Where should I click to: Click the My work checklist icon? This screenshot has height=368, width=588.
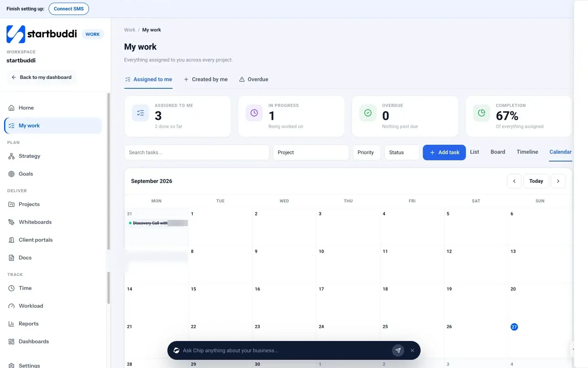pos(11,126)
